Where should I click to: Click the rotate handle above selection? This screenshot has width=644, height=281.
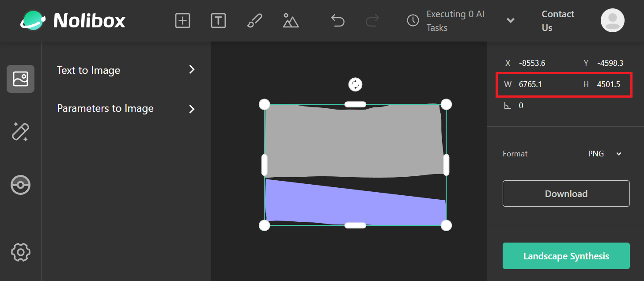tap(356, 84)
